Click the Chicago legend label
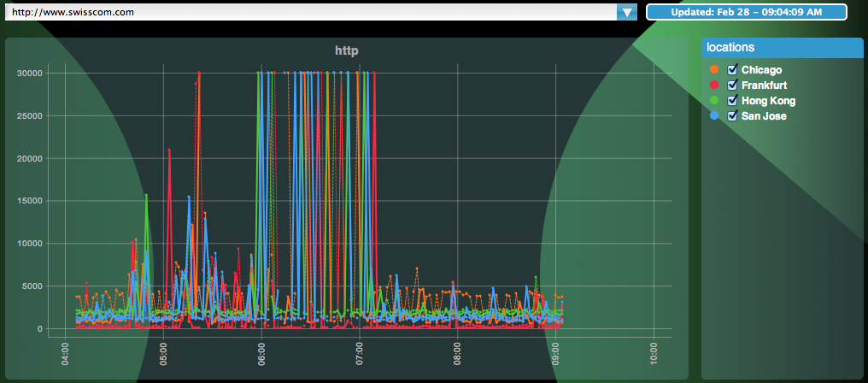Image resolution: width=868 pixels, height=383 pixels. tap(762, 70)
